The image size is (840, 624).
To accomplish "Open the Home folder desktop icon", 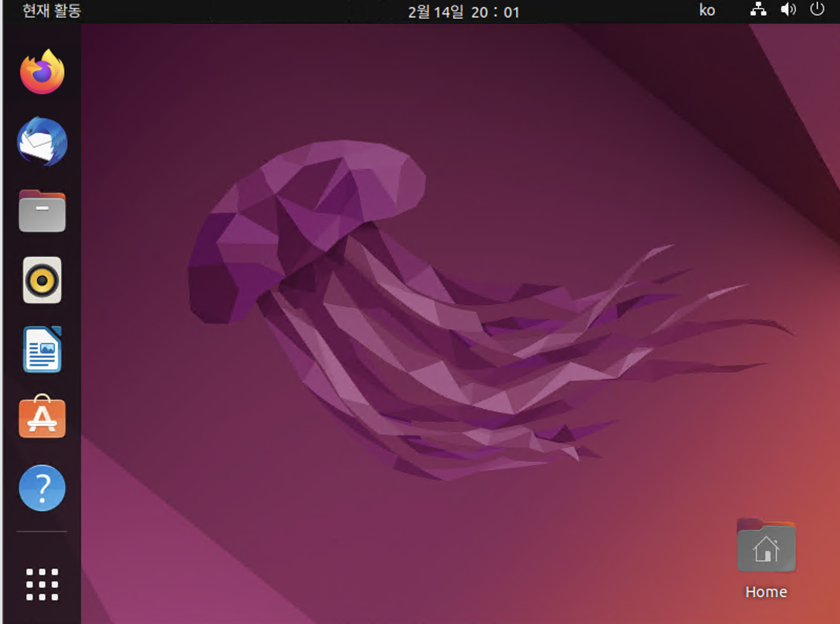I will point(766,546).
